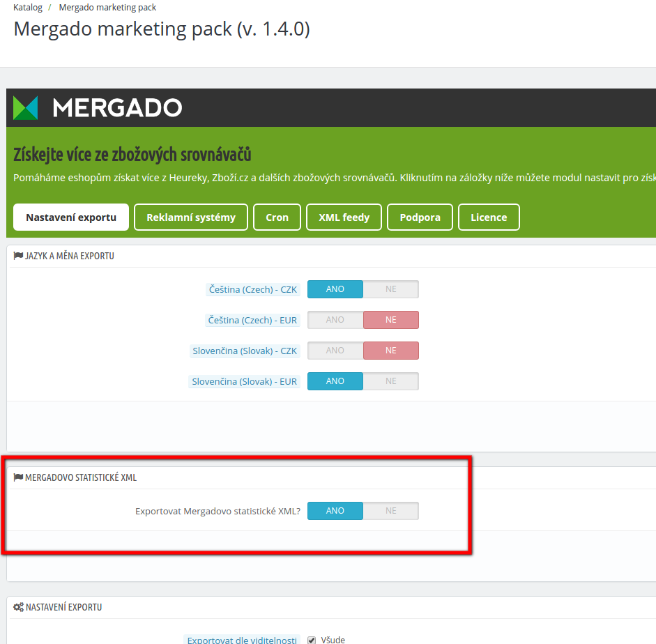
Task: Set Čeština CZK export to NE
Action: pos(391,289)
